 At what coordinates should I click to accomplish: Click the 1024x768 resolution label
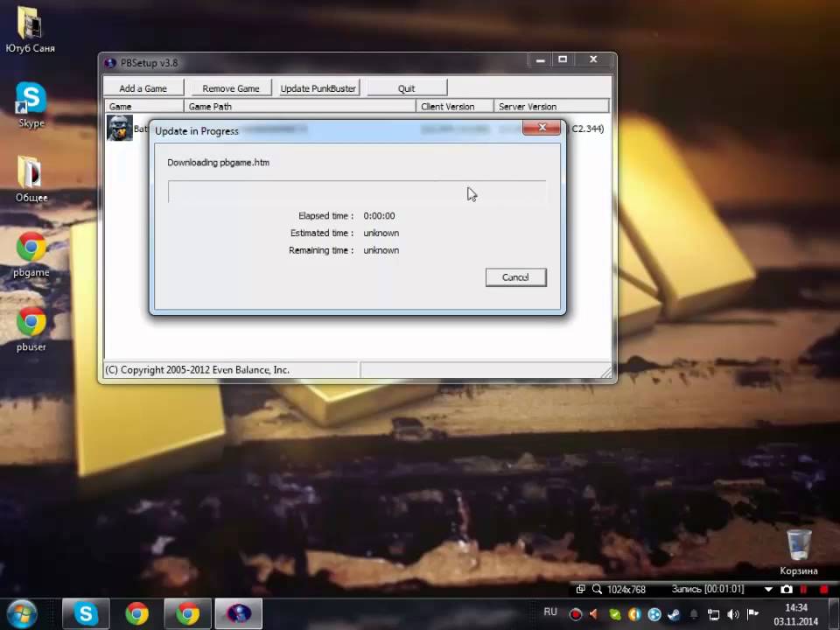[x=626, y=589]
